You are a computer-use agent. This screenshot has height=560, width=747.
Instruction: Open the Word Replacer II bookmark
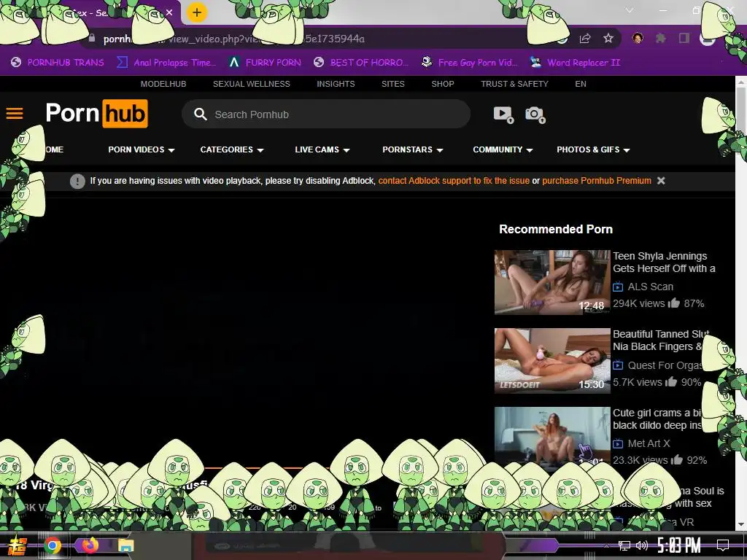point(575,63)
